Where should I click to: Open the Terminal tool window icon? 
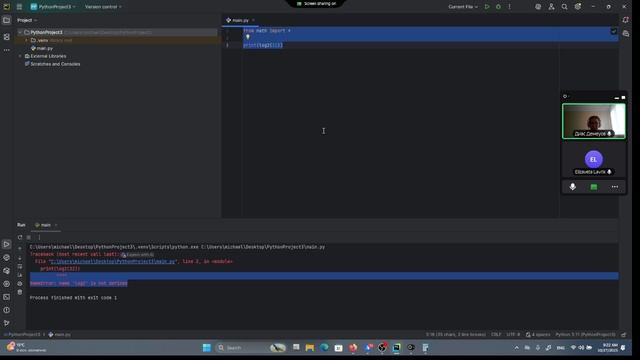pos(7,297)
